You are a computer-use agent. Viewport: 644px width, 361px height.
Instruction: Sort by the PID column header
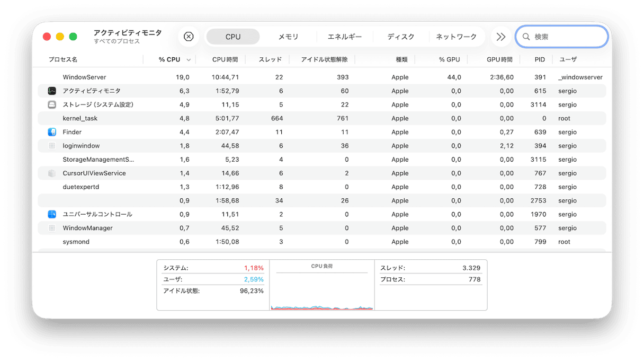click(x=540, y=59)
